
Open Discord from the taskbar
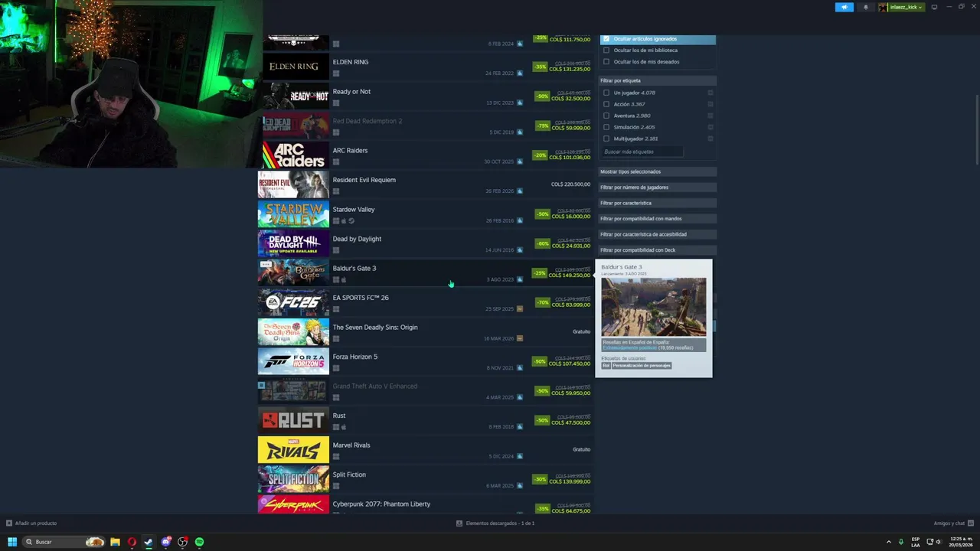point(166,542)
